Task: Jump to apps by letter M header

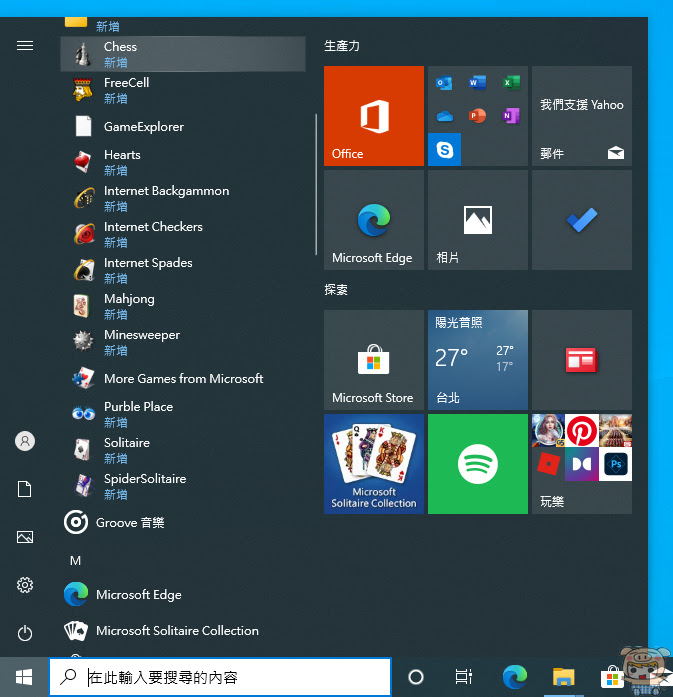Action: [x=76, y=561]
